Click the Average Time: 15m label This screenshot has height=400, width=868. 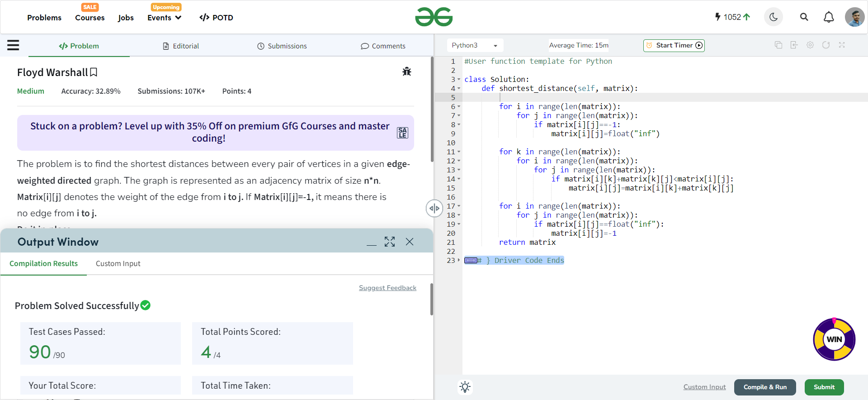(x=579, y=45)
